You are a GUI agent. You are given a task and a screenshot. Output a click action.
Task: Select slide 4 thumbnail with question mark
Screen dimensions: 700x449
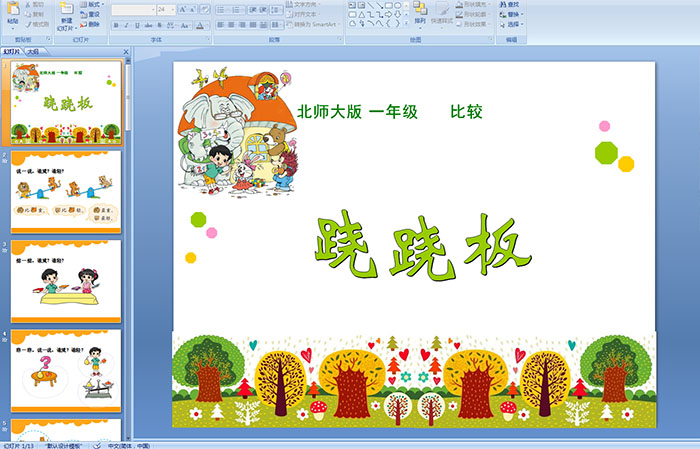(x=66, y=370)
